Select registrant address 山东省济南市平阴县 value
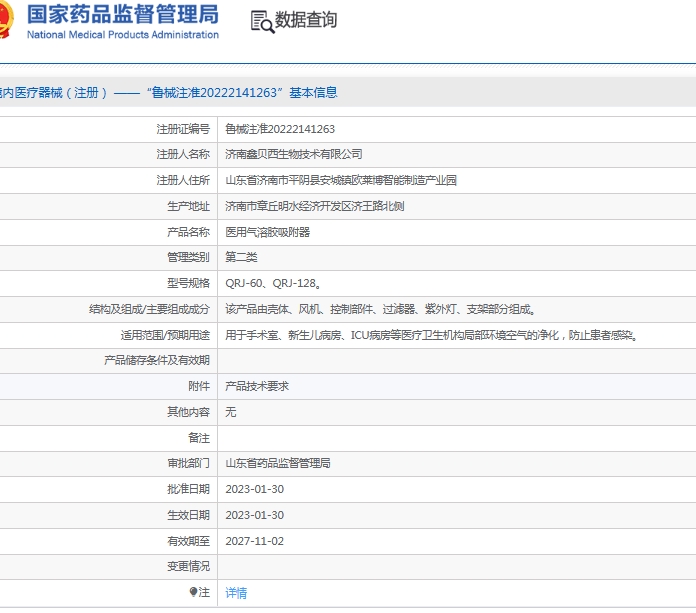Viewport: 696px width, 613px height. pyautogui.click(x=341, y=180)
